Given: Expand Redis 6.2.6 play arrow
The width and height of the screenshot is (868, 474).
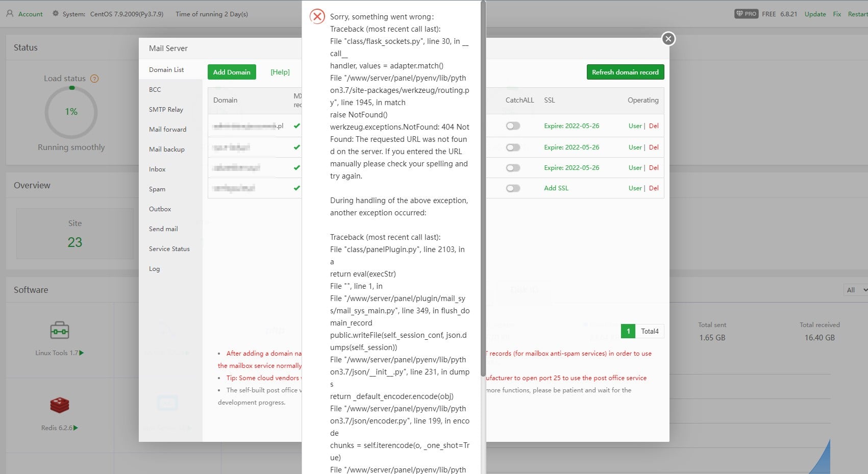Looking at the screenshot, I should tap(76, 428).
